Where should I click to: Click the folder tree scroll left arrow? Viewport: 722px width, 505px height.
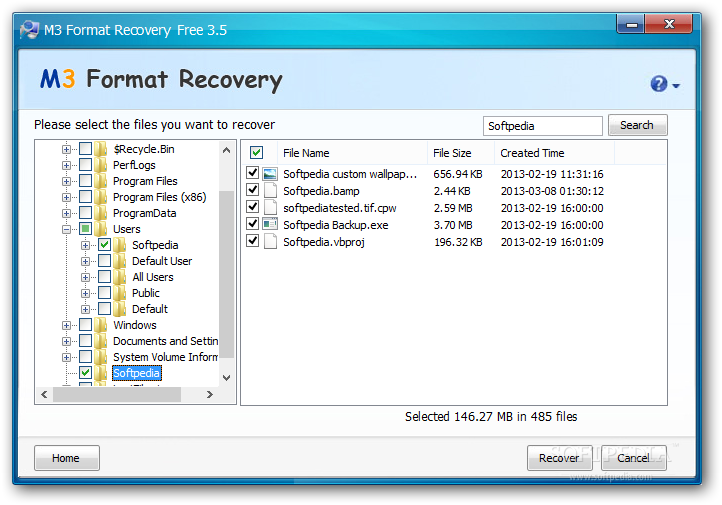44,395
